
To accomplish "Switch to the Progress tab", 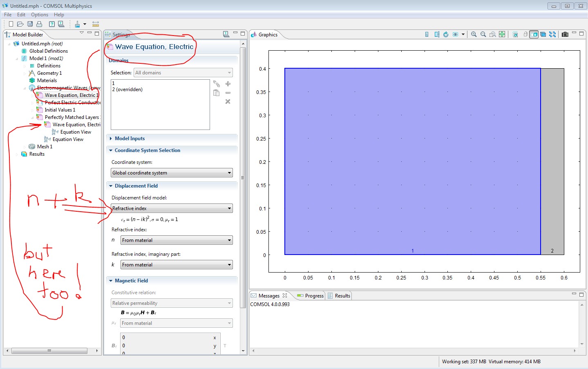I will coord(314,296).
